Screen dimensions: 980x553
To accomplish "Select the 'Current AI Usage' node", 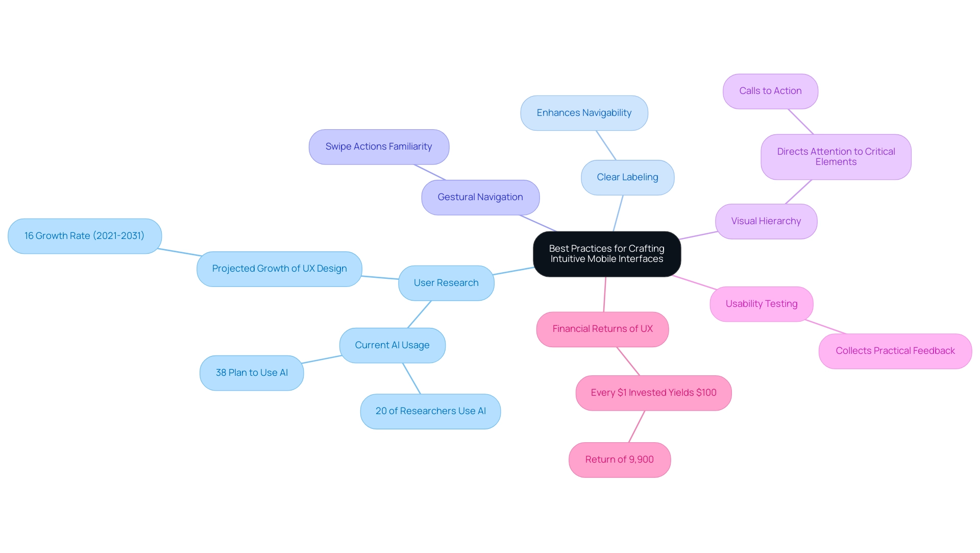I will [393, 344].
